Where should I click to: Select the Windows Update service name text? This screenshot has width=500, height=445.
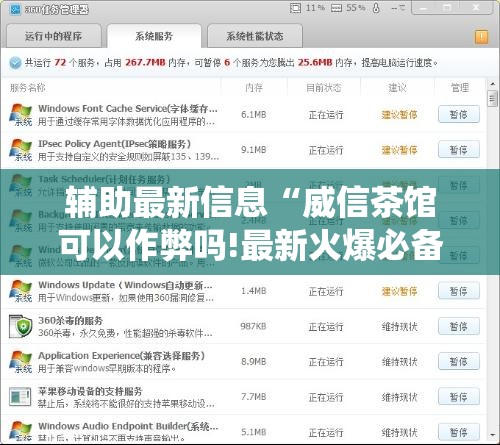[125, 285]
